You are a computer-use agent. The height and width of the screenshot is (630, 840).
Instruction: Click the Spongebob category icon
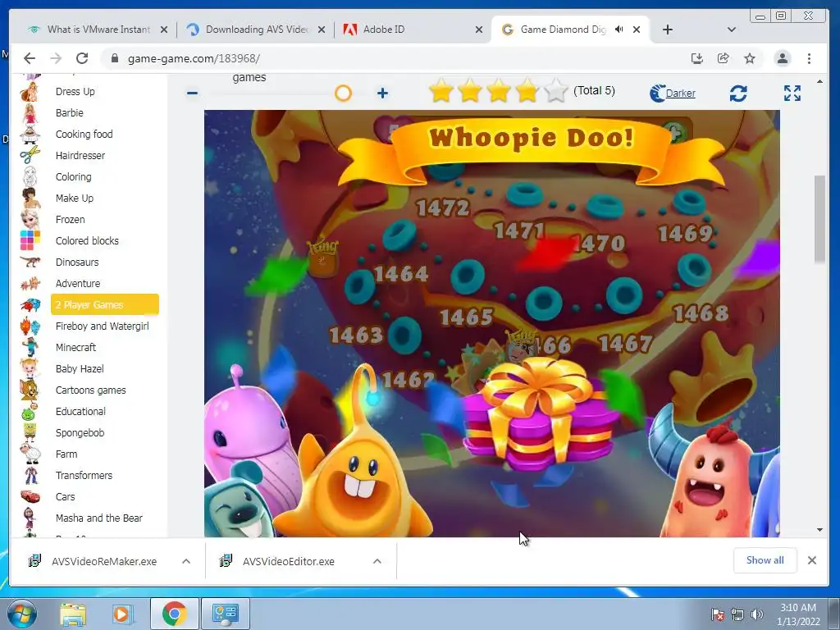point(30,433)
